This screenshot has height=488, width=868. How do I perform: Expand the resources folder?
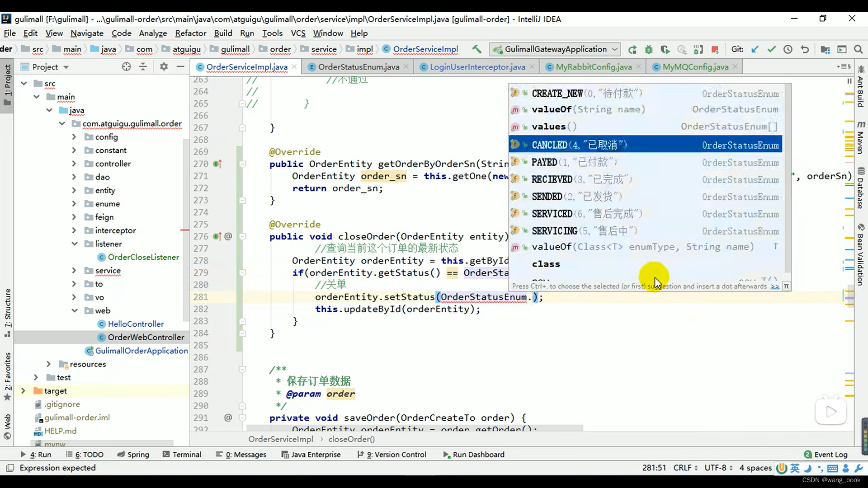pos(48,364)
